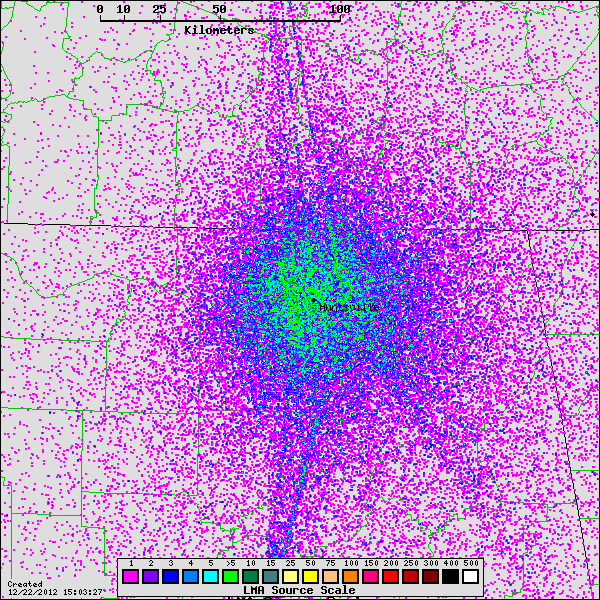The image size is (600, 600).
Task: Click the magenta swatch labeled 1
Action: (x=130, y=577)
